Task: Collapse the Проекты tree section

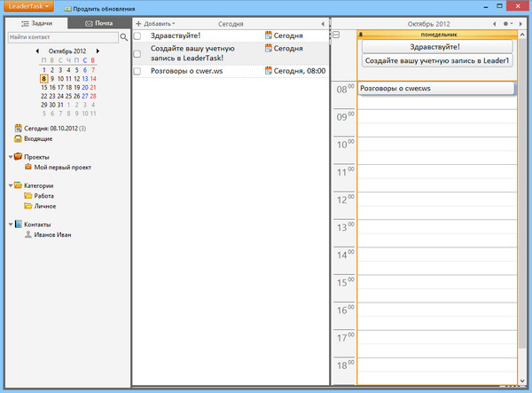Action: point(10,156)
